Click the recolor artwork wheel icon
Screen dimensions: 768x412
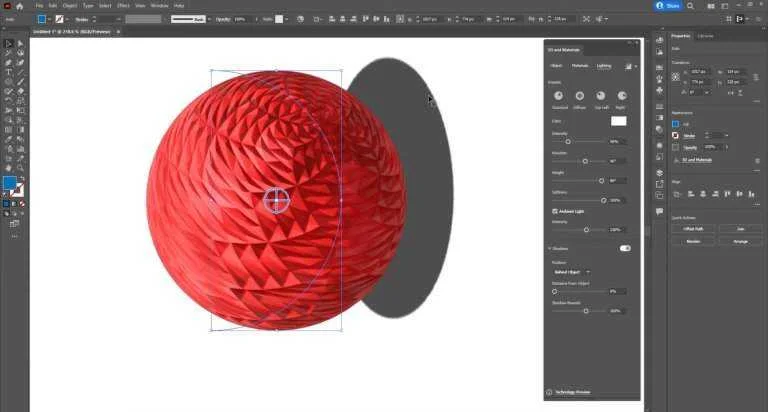click(x=300, y=19)
